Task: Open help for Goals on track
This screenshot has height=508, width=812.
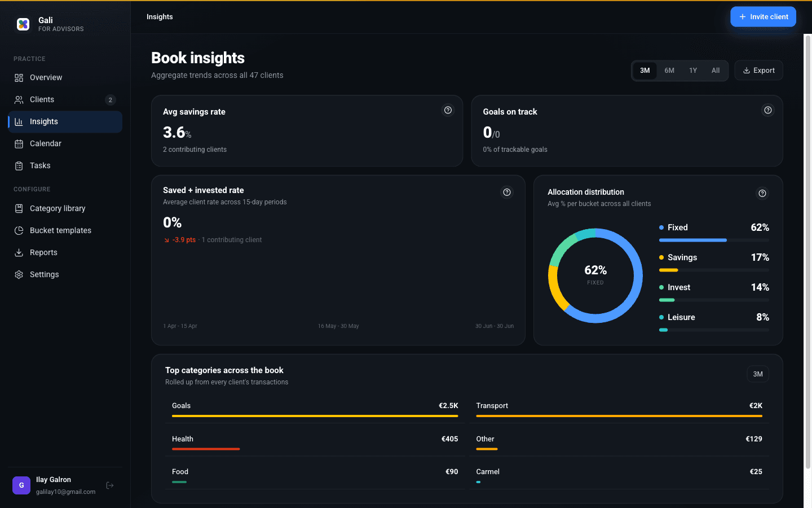Action: point(767,110)
